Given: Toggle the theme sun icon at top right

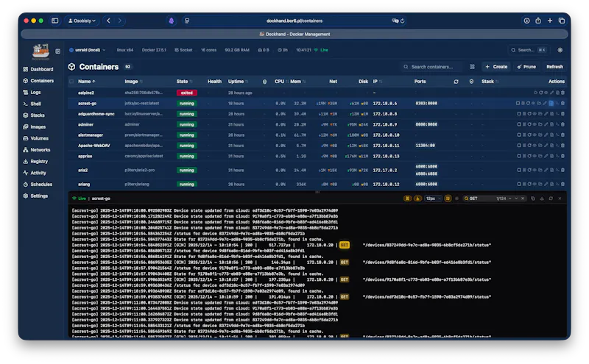Looking at the screenshot, I should (560, 50).
